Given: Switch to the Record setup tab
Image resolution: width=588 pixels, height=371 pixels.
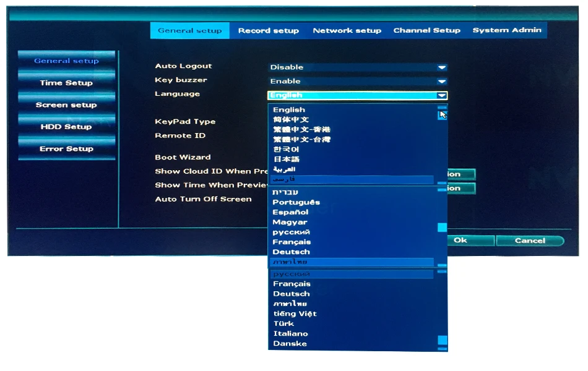Looking at the screenshot, I should pyautogui.click(x=269, y=30).
